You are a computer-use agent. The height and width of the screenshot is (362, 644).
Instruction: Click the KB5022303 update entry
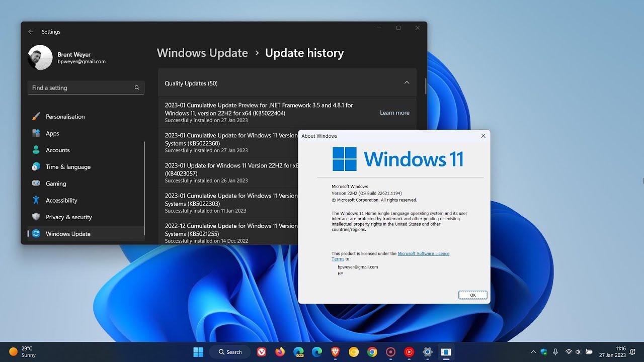point(231,203)
